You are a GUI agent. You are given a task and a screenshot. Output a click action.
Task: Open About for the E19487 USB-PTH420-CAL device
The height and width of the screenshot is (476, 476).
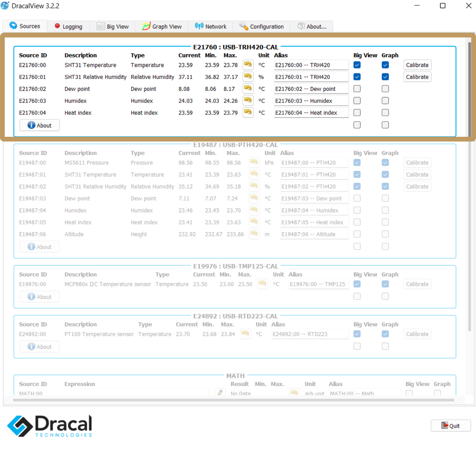39,247
